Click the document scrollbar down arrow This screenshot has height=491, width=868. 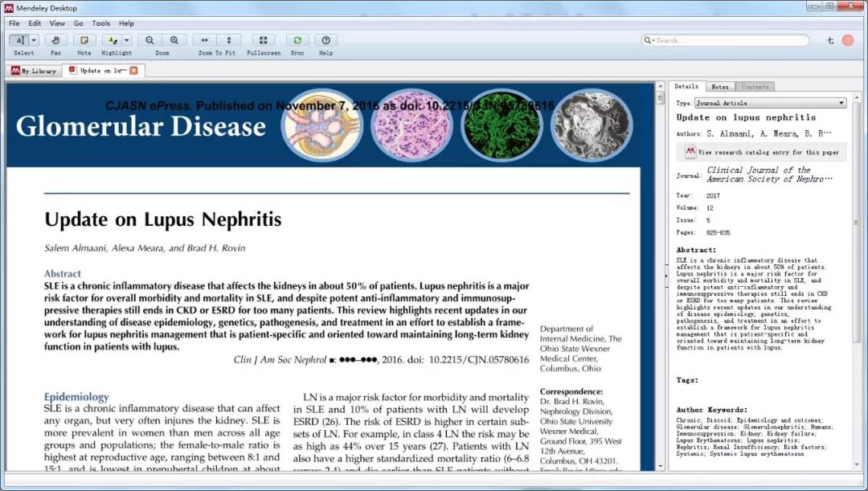pyautogui.click(x=660, y=466)
